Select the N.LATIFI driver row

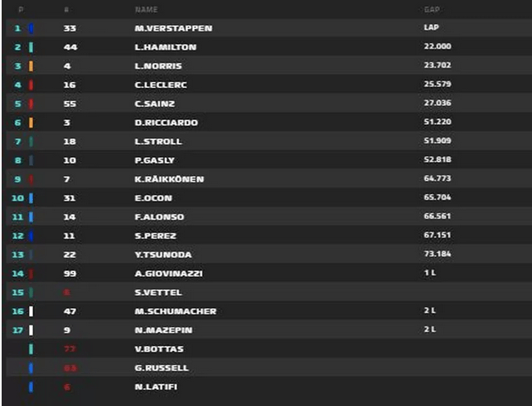point(156,387)
